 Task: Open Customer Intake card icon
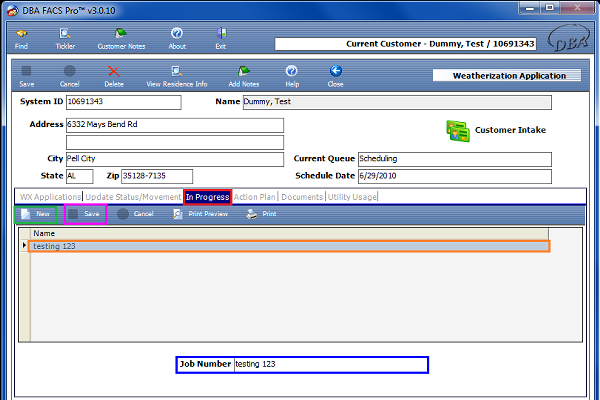click(x=458, y=131)
